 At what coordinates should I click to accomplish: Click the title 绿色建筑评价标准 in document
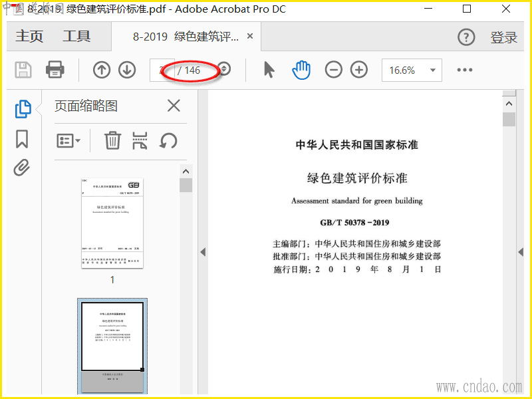357,178
